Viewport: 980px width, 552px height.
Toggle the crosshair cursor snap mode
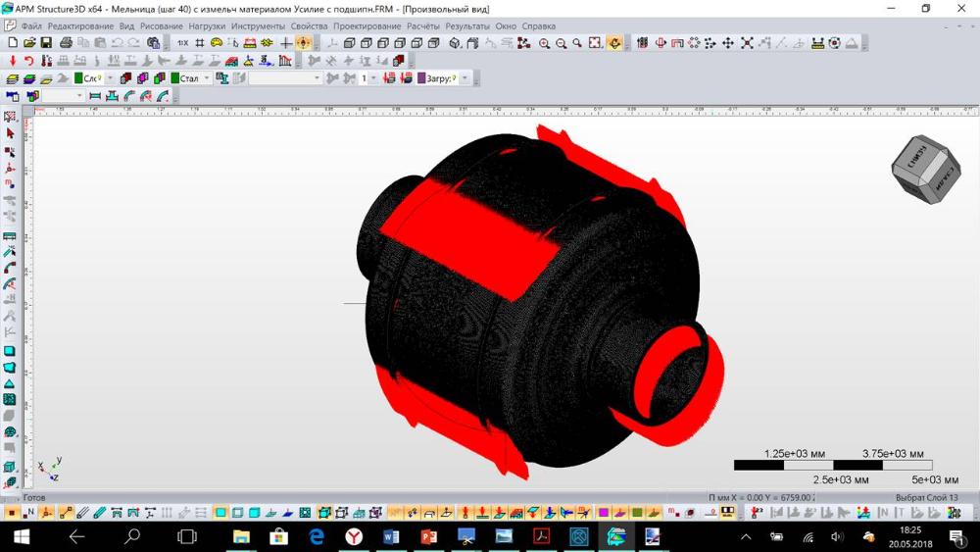(x=286, y=43)
